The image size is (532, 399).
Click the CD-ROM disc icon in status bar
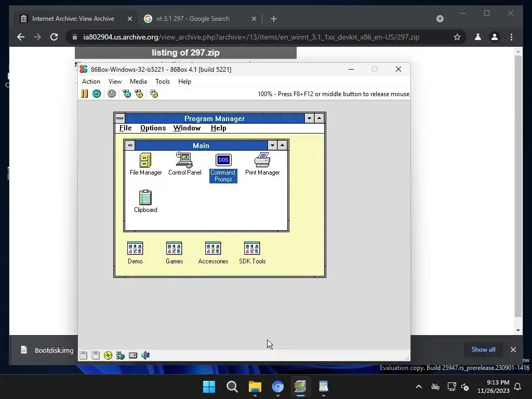point(108,355)
